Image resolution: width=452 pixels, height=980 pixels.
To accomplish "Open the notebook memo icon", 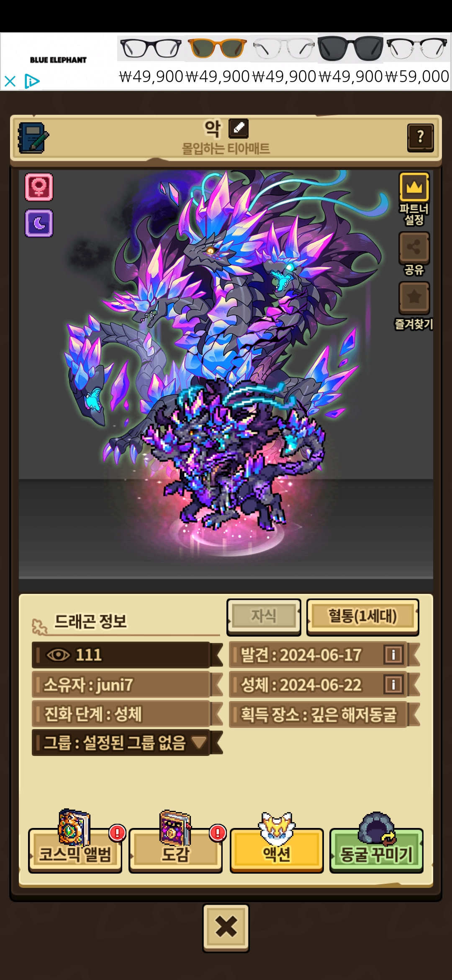I will [x=33, y=138].
